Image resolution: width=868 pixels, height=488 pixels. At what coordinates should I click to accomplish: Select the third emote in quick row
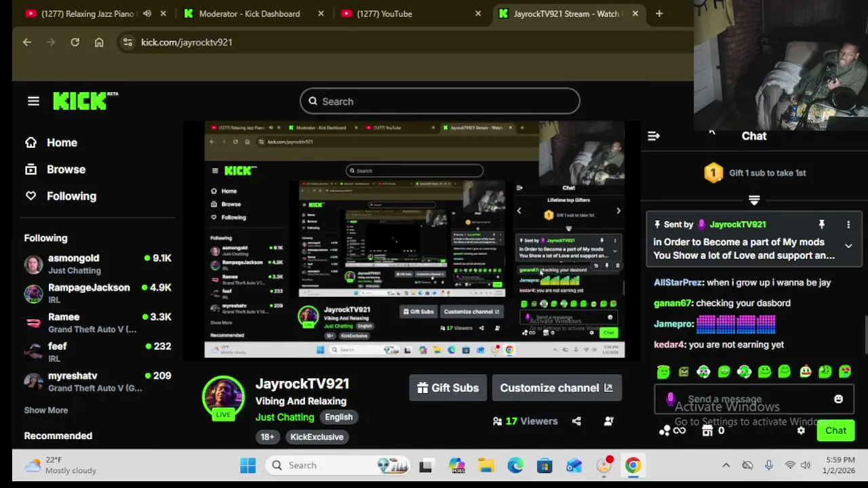(x=704, y=371)
